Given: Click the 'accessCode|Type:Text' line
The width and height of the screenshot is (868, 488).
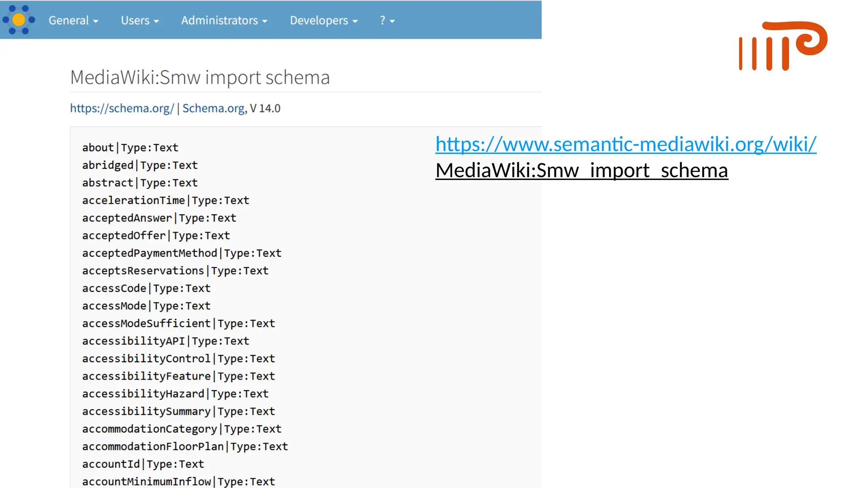Looking at the screenshot, I should click(x=146, y=288).
